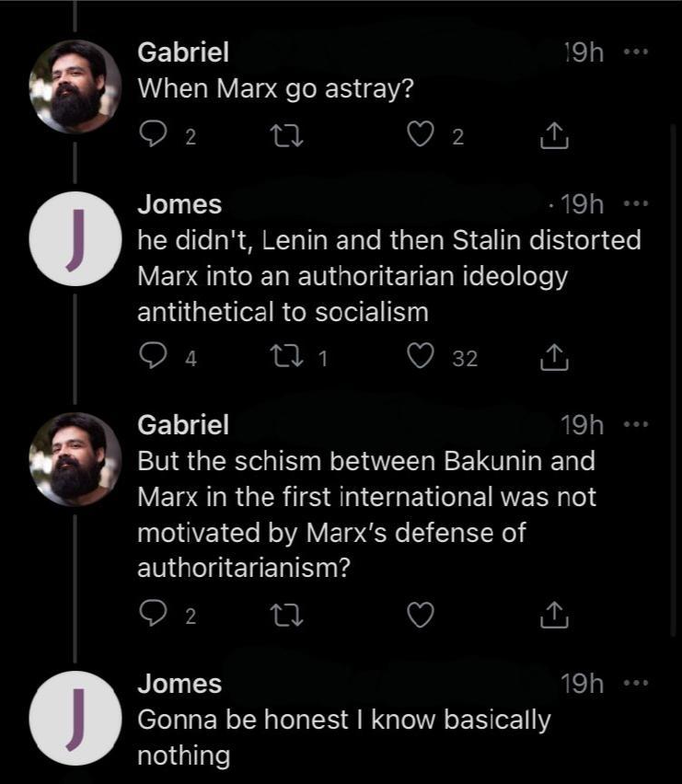Open the share icon on Gabriel's first tweet
This screenshot has width=682, height=784.
[552, 133]
